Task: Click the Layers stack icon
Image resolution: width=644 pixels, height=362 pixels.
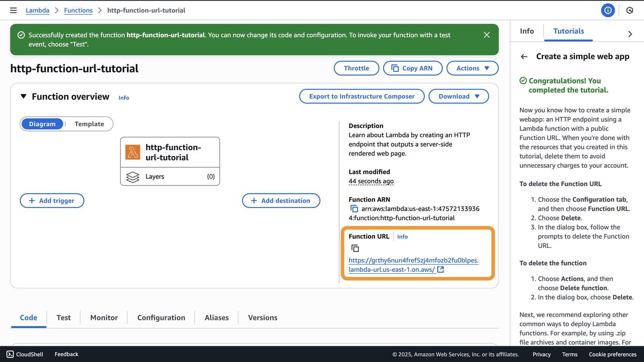Action: pyautogui.click(x=133, y=177)
